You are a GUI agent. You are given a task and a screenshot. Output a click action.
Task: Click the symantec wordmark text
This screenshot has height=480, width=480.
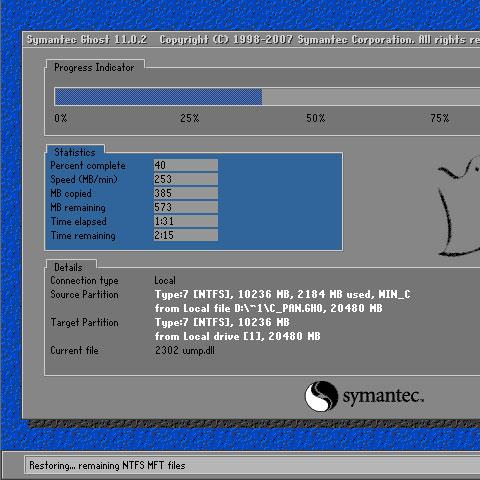tap(383, 397)
